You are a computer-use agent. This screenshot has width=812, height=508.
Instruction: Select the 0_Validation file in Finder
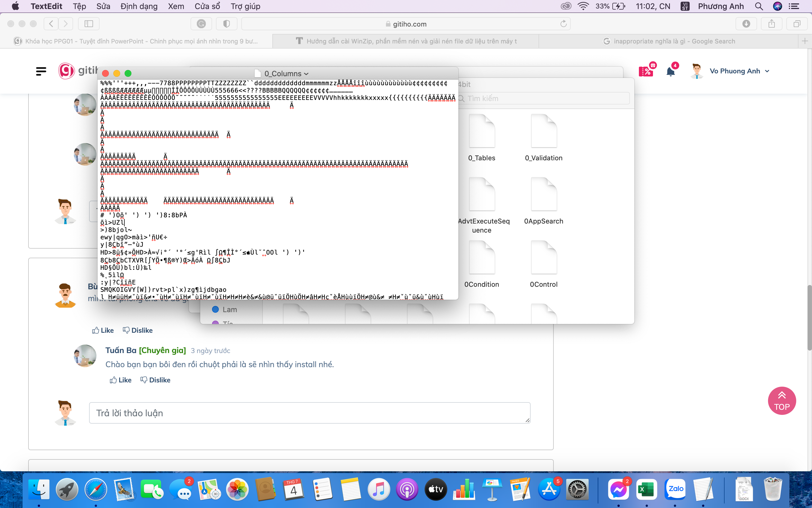click(x=544, y=138)
